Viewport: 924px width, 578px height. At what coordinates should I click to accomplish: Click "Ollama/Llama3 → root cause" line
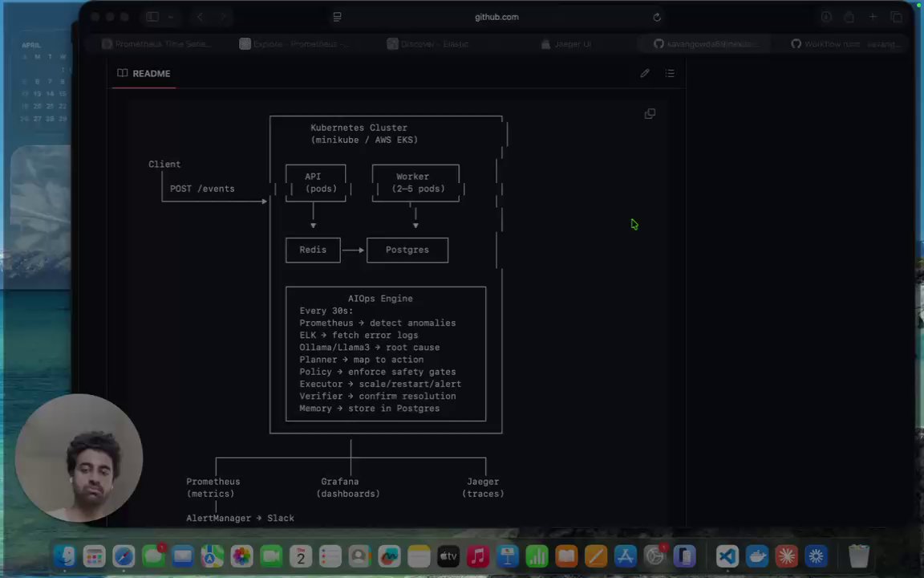pos(370,348)
